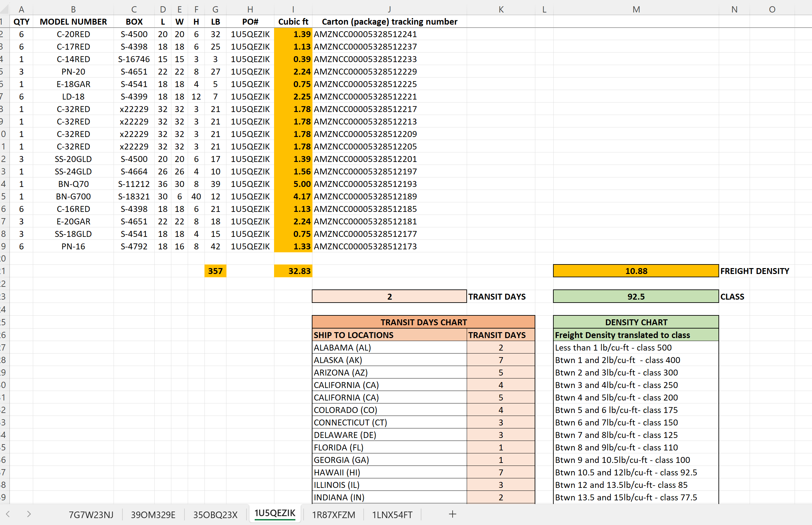Click total weight cell showing 357
Viewport: 812px width, 525px height.
215,271
